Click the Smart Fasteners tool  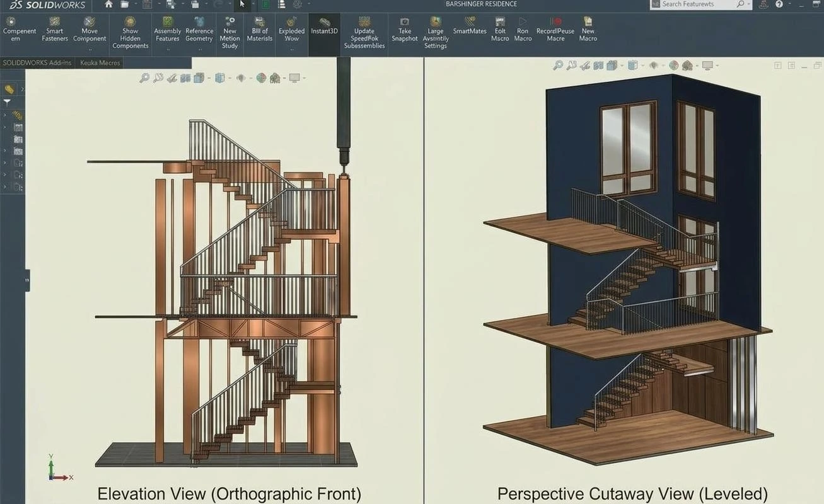(55, 30)
